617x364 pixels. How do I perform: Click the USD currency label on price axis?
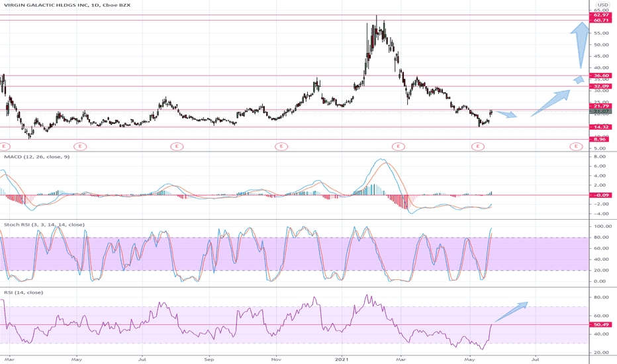tap(602, 5)
